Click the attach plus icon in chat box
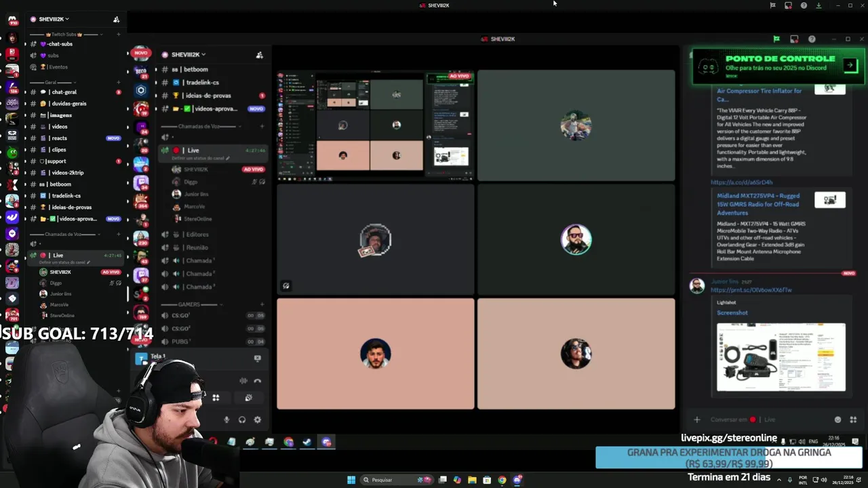This screenshot has height=488, width=868. pyautogui.click(x=696, y=420)
